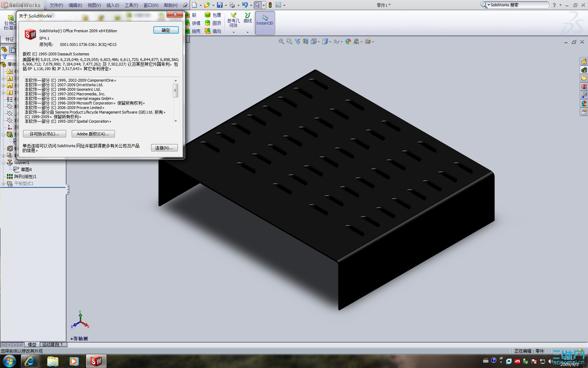Click the Display Style cube icon
Viewport: 588px width, 368px height.
(325, 41)
